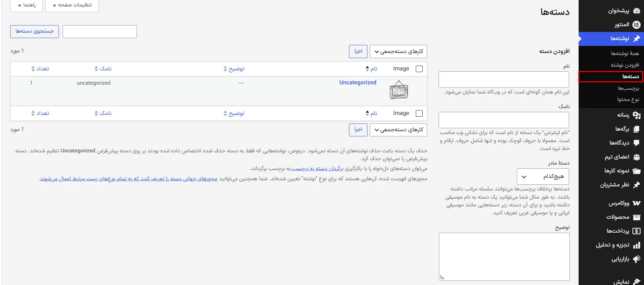Click the نظر مشتریان pin icon
Viewport: 644px width, 285px height.
coord(637,185)
